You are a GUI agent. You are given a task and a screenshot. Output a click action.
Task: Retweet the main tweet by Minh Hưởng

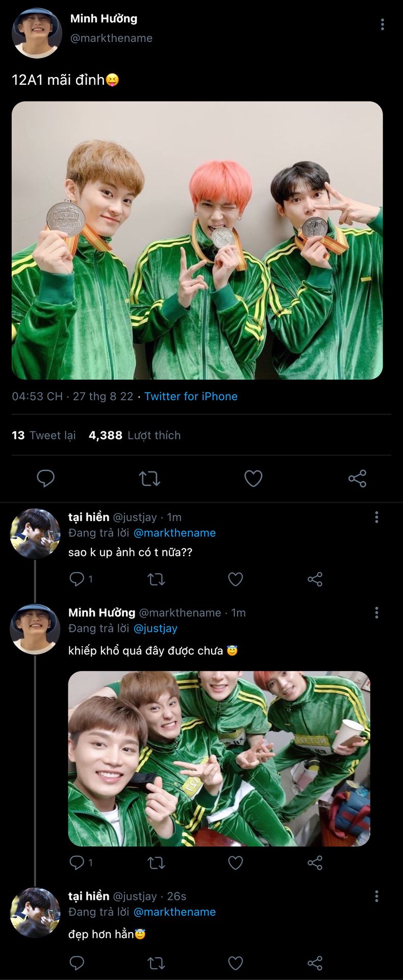pos(149,478)
